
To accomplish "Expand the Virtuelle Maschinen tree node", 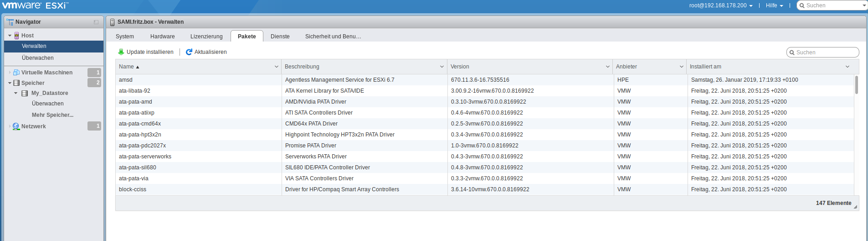I will [x=10, y=73].
